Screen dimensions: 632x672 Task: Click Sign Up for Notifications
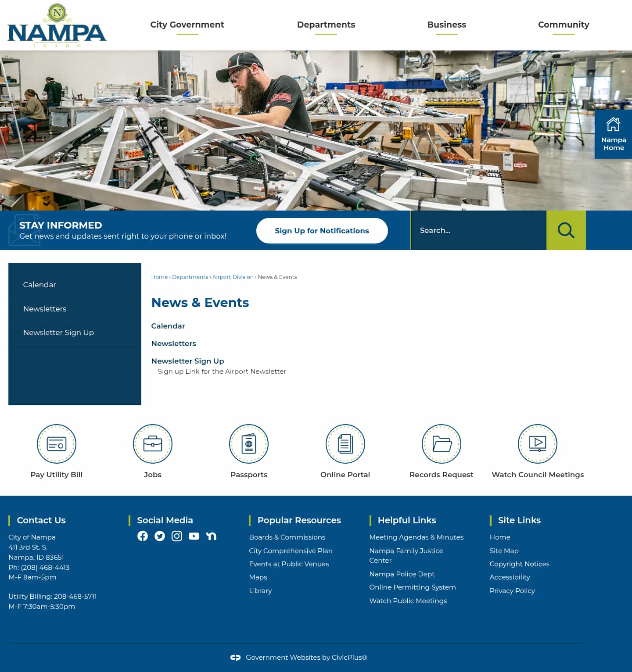coord(322,230)
